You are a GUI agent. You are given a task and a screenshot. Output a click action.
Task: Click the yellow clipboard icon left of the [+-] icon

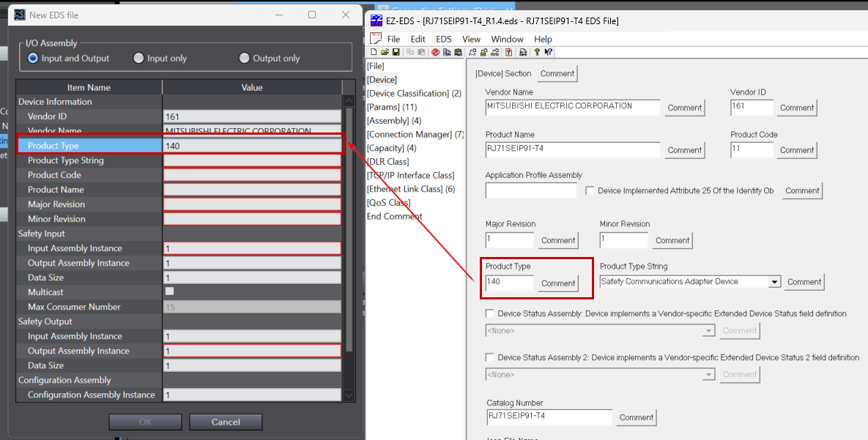(458, 52)
